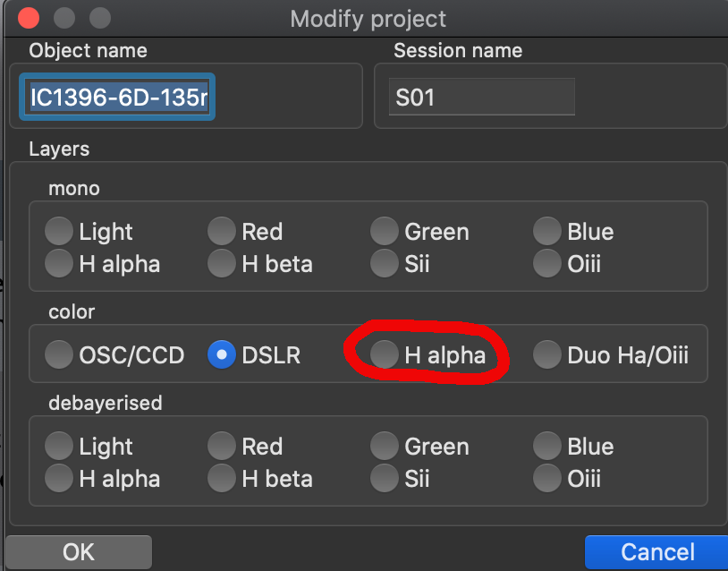This screenshot has height=571, width=728.
Task: Choose the Duo Ha/Oiii color option
Action: (x=547, y=355)
